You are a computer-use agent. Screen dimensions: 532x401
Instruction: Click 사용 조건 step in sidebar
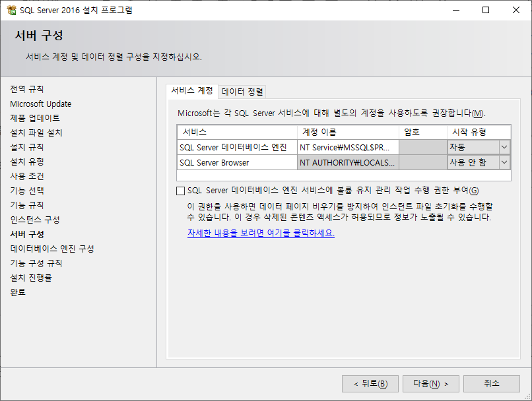point(27,176)
